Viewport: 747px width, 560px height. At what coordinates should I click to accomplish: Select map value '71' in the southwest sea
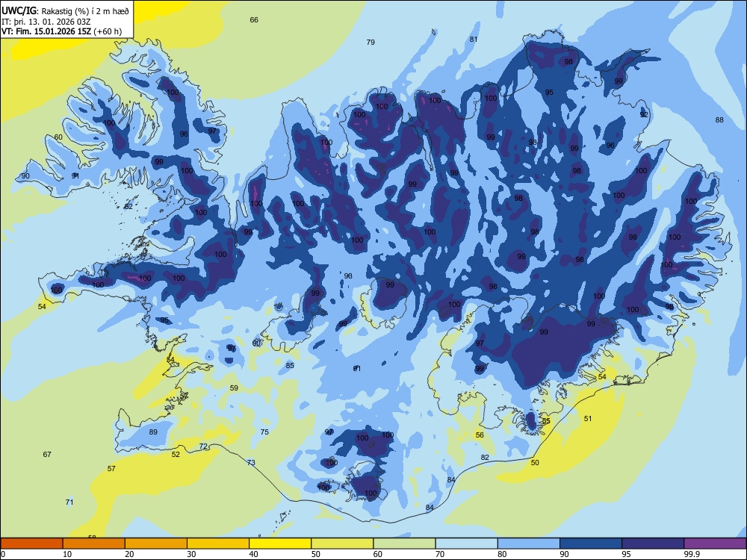point(69,503)
